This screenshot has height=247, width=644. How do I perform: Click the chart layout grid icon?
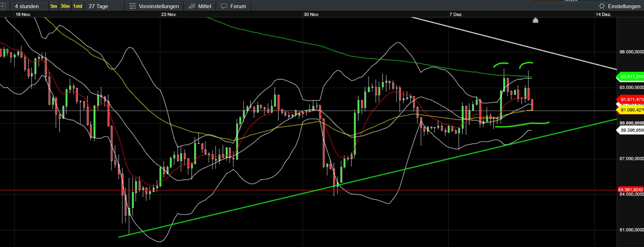pyautogui.click(x=3, y=6)
